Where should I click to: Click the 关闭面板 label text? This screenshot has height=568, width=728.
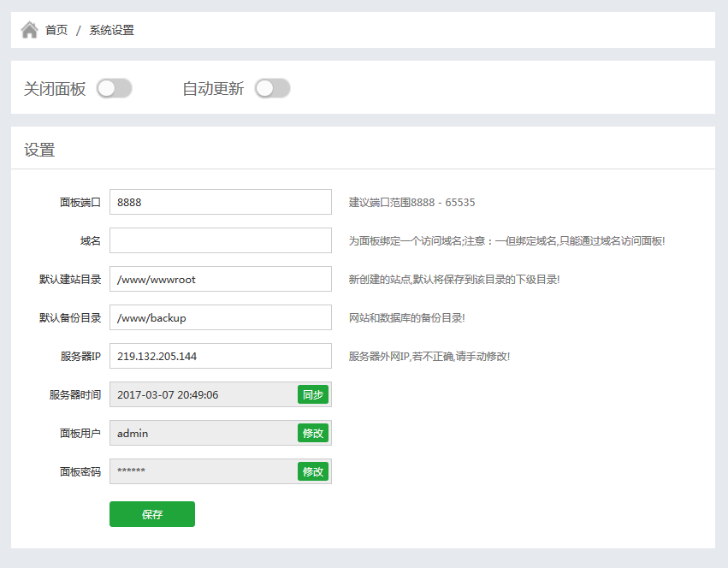[x=55, y=88]
